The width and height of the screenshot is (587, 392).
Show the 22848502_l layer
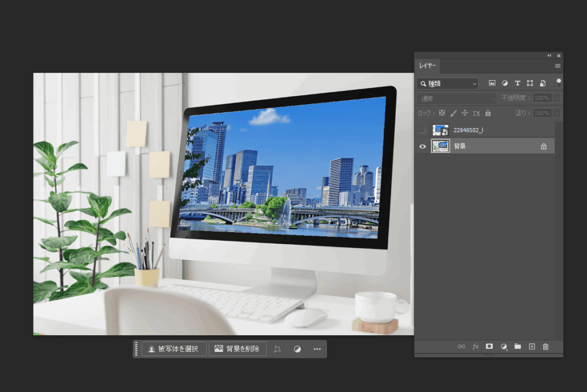pyautogui.click(x=422, y=130)
